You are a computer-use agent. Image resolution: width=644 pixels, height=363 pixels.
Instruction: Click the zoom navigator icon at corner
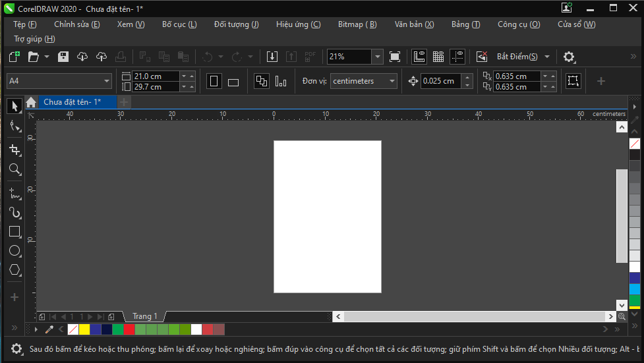[x=622, y=317]
